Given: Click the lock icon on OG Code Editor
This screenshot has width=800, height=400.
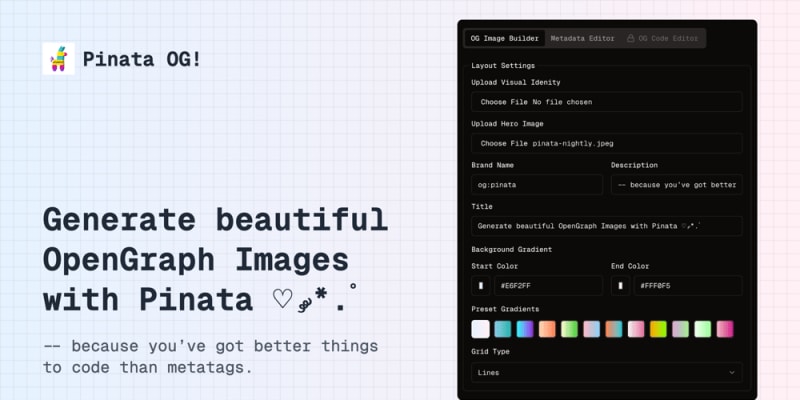Looking at the screenshot, I should click(631, 39).
